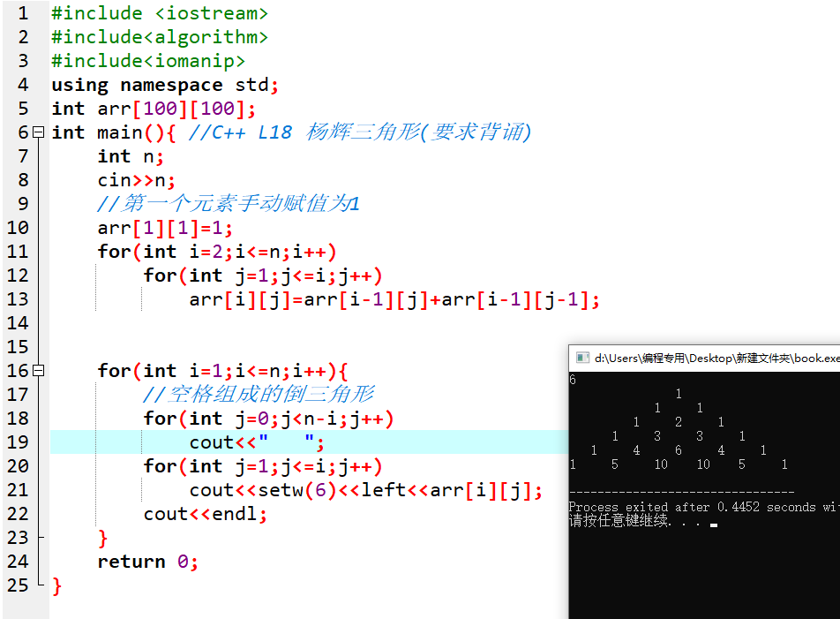Image resolution: width=840 pixels, height=619 pixels.
Task: Click the #include<iomanip> directive
Action: click(x=148, y=61)
